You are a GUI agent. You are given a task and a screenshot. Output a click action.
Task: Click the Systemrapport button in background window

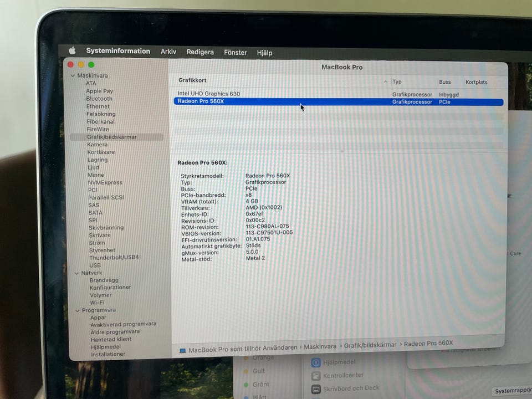coord(513,391)
